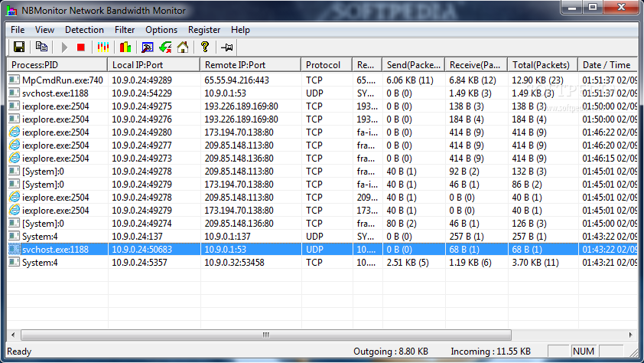
Task: Sort by the Total(Packets) column header
Action: pyautogui.click(x=542, y=65)
